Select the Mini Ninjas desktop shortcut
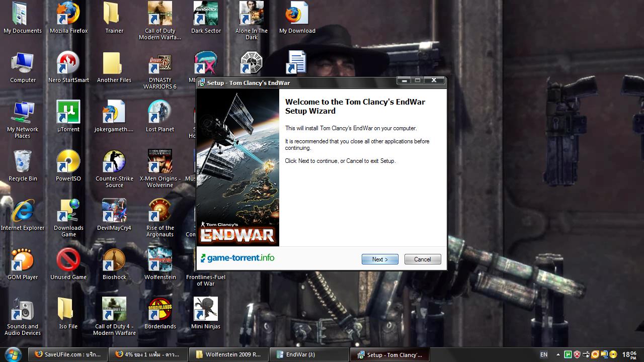Image resolution: width=644 pixels, height=362 pixels. pyautogui.click(x=206, y=314)
